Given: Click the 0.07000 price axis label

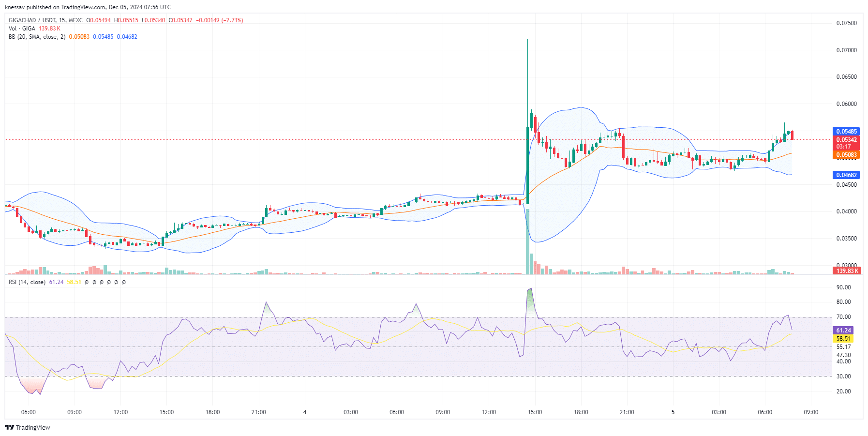Looking at the screenshot, I should tap(846, 50).
